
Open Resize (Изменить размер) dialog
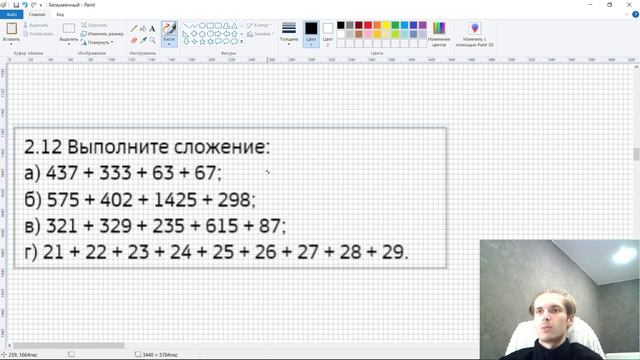click(x=102, y=33)
